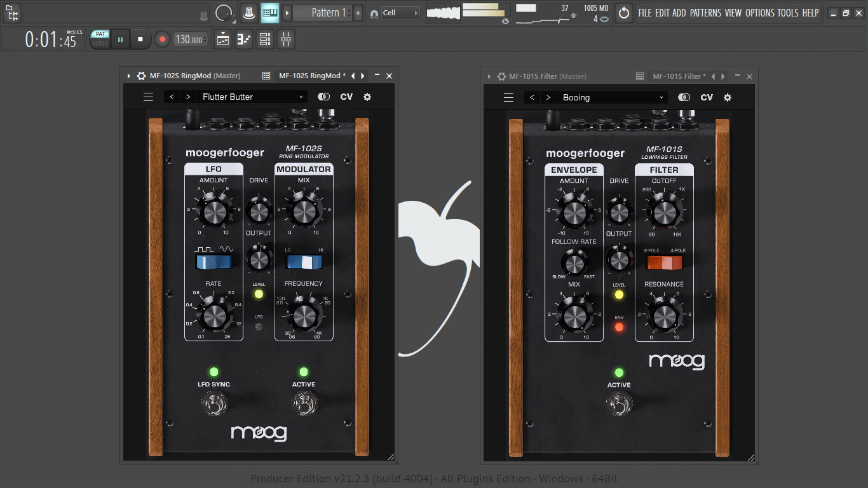Click the preset grid icon in MF-102S title bar
This screenshot has height=488, width=868.
267,76
